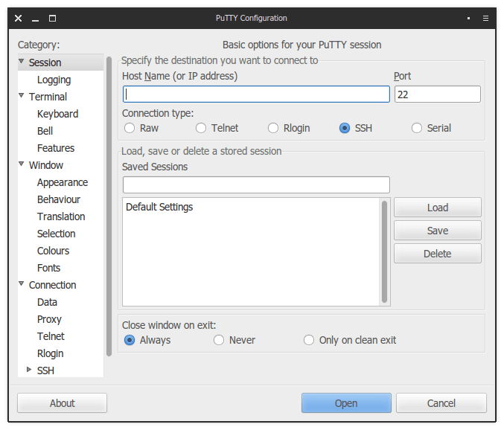Choose the Serial connection type radio
Image resolution: width=504 pixels, height=430 pixels.
(x=417, y=128)
